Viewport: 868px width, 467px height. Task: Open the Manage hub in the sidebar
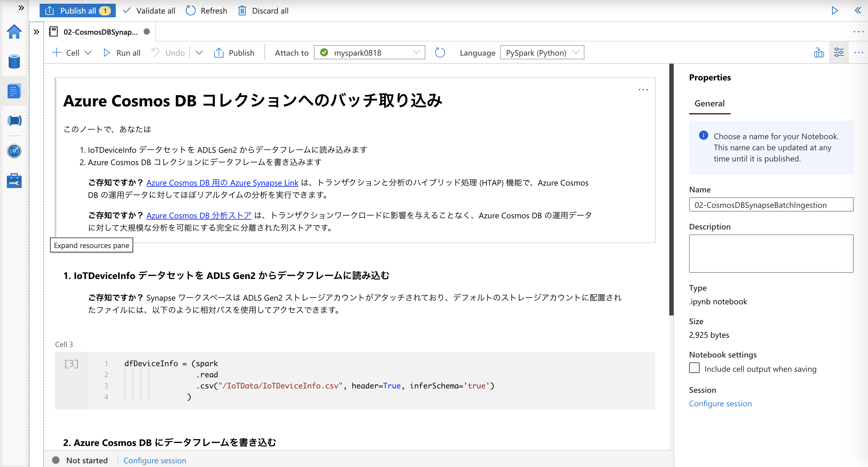coord(14,181)
